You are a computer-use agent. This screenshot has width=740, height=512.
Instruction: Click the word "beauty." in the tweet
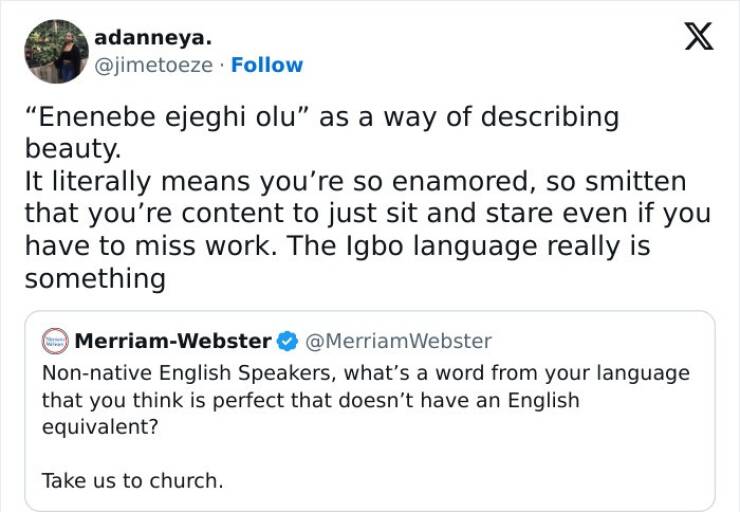70,150
